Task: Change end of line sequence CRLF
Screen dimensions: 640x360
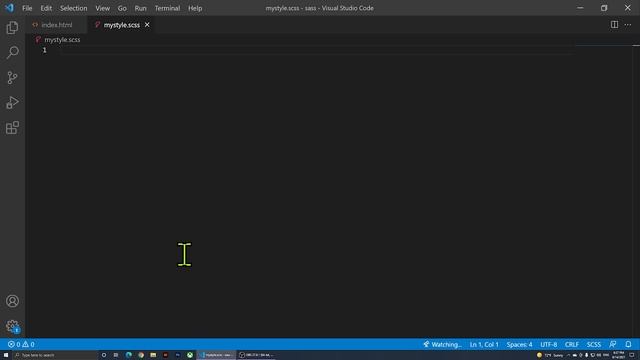Action: tap(572, 344)
